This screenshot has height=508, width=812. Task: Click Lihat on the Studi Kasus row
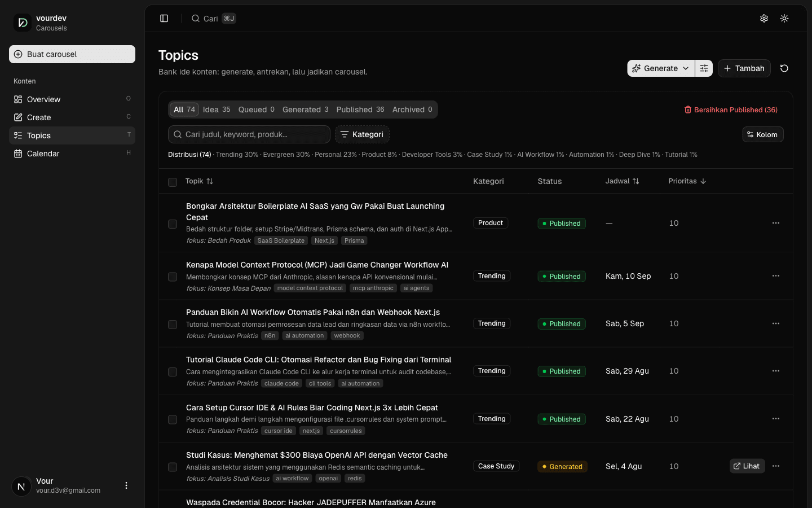pos(747,466)
